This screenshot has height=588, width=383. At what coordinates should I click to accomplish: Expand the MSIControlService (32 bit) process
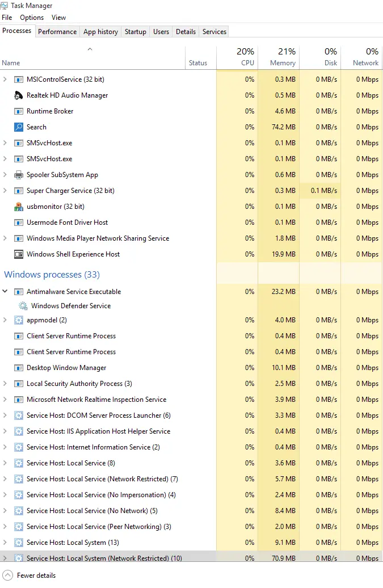coord(5,79)
